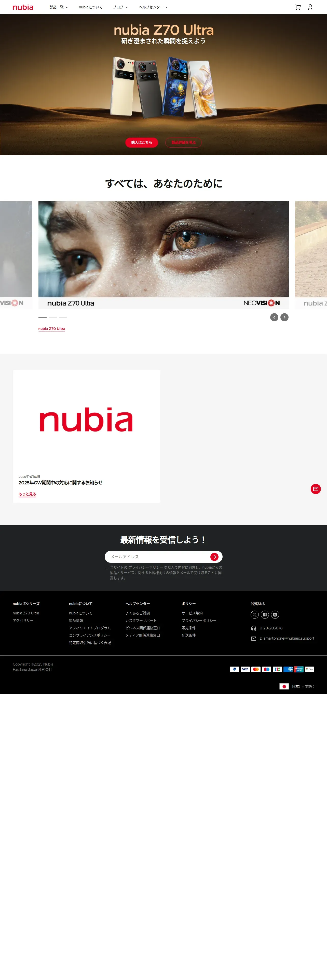The image size is (327, 980).
Task: Open footer コンプライアンスポリシー link
Action: (x=90, y=635)
